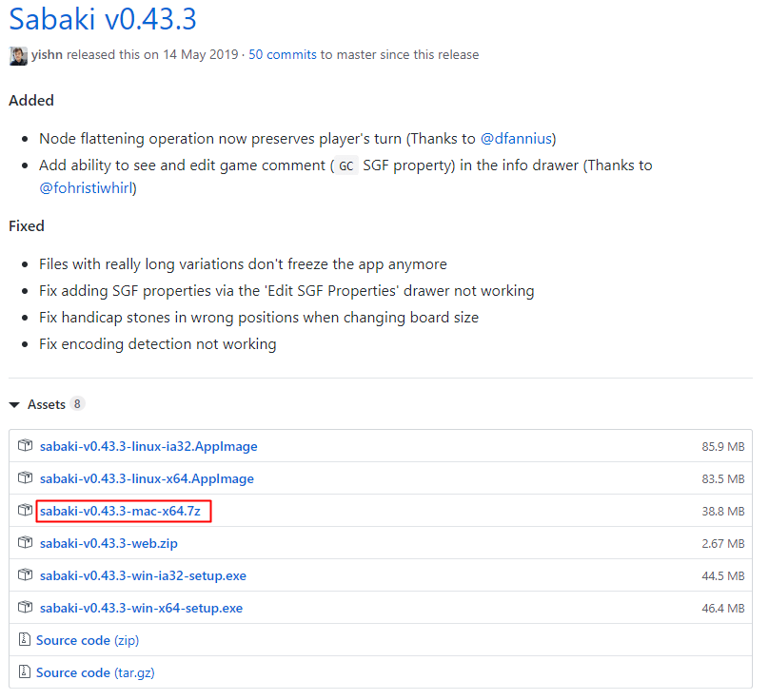Click package icon beside linux-ia32 AppImage
Image resolution: width=769 pixels, height=700 pixels.
(x=25, y=445)
